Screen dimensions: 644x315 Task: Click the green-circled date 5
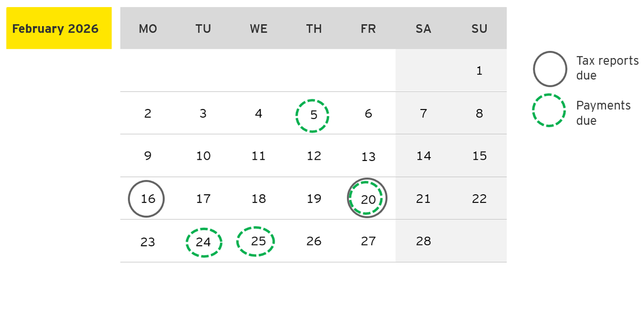click(313, 116)
